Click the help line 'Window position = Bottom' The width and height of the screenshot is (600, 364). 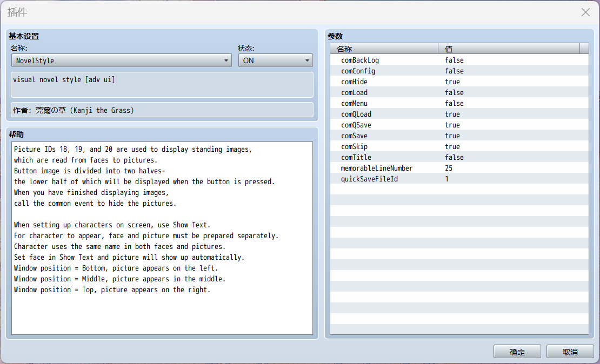click(x=116, y=268)
